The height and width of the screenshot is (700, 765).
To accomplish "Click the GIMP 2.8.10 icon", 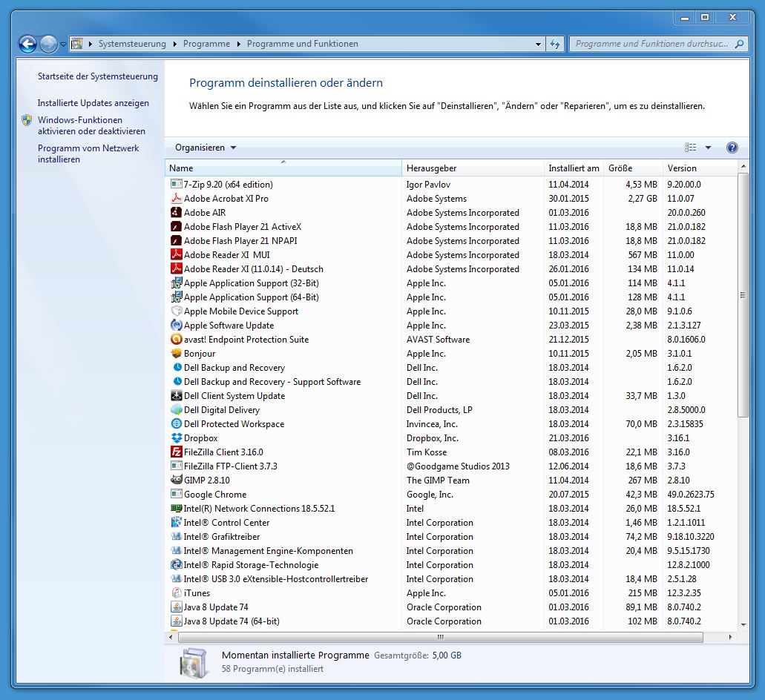I will coord(176,481).
